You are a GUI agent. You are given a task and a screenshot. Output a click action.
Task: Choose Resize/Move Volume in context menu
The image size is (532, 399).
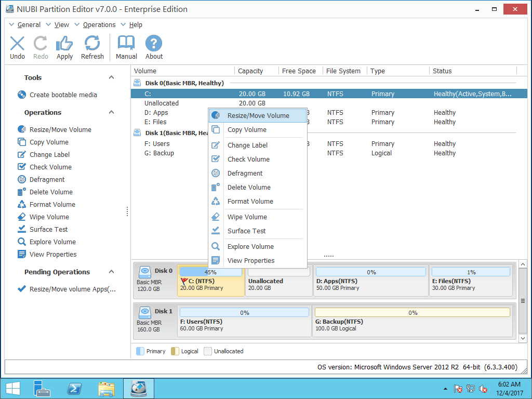pos(258,115)
